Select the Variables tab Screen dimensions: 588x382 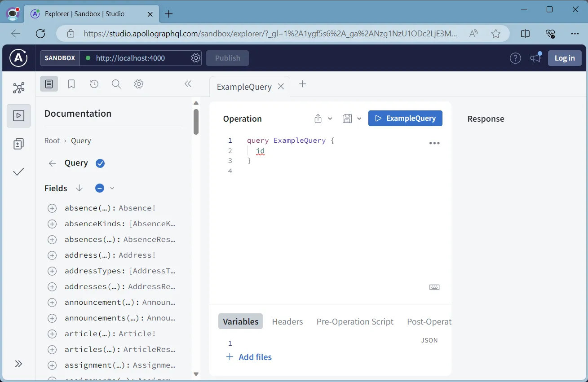pyautogui.click(x=241, y=321)
